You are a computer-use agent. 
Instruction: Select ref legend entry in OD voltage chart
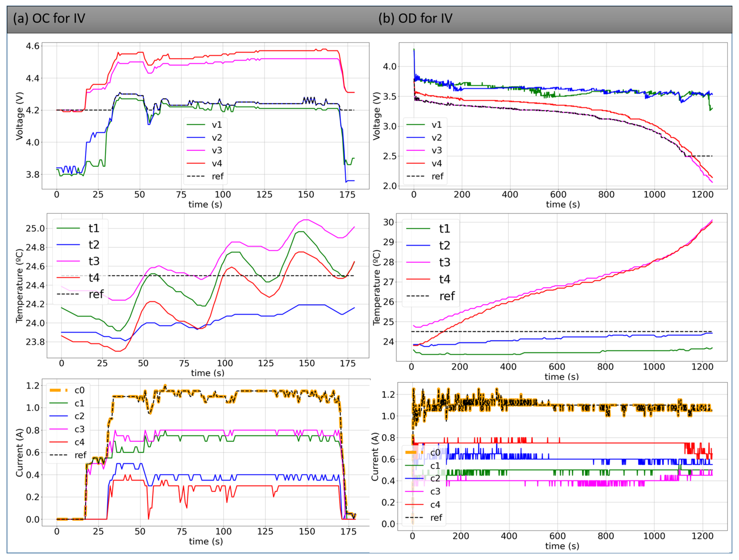425,176
